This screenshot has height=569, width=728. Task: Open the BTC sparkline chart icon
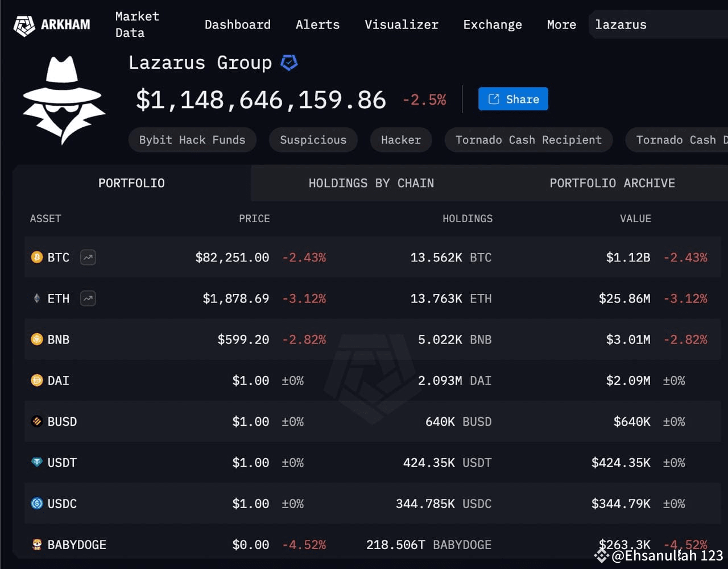[x=88, y=257]
